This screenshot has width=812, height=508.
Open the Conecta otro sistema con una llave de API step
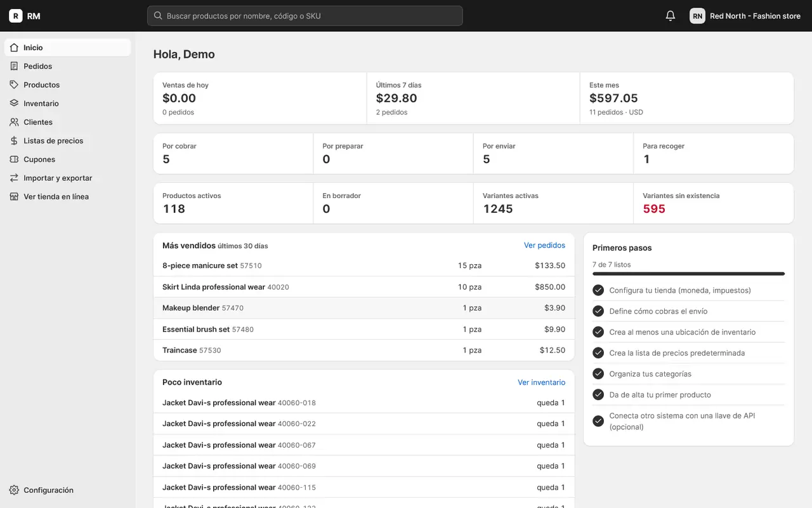coord(688,421)
